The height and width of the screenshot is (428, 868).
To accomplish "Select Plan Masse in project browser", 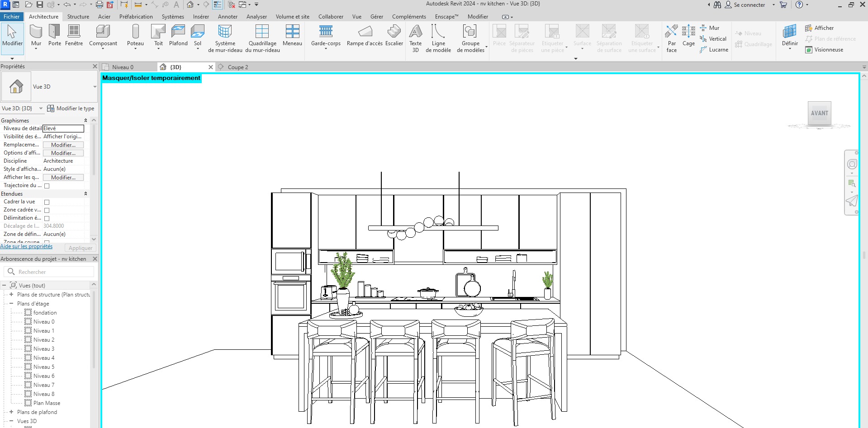I will (x=47, y=403).
